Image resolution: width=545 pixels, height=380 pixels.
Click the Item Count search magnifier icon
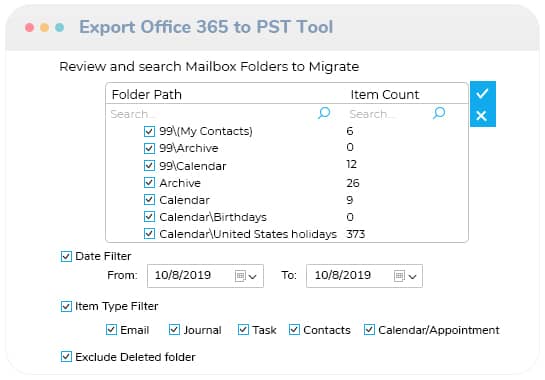[x=439, y=113]
